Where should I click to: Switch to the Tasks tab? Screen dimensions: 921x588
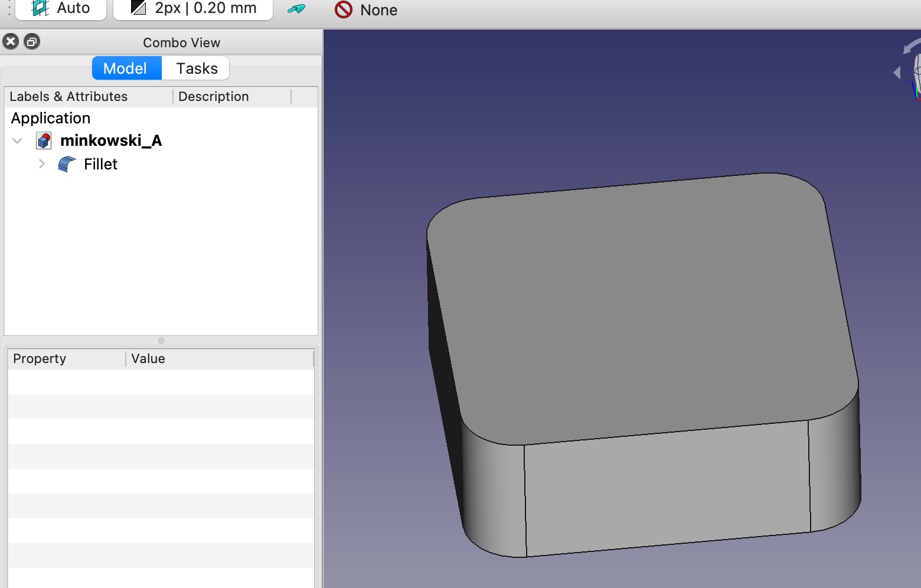tap(197, 68)
